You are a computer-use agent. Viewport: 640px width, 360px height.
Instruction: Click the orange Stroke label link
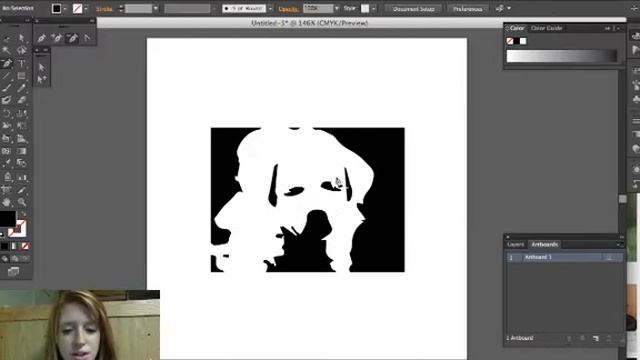(x=104, y=9)
